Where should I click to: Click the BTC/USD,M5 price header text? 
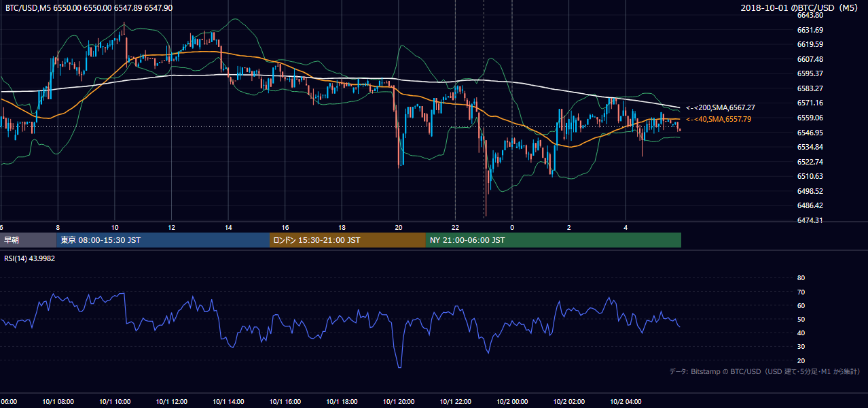[x=88, y=7]
